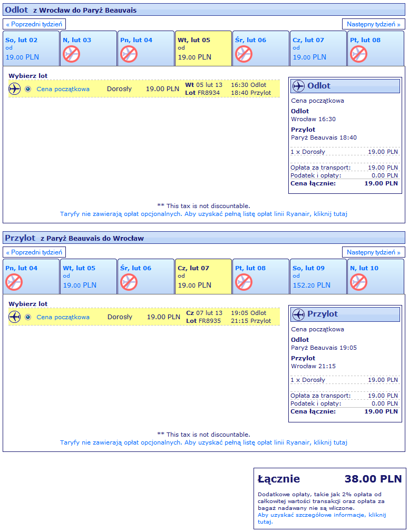Go to previous week for return flights
Viewport: 409px width, 532px height.
pyautogui.click(x=34, y=252)
